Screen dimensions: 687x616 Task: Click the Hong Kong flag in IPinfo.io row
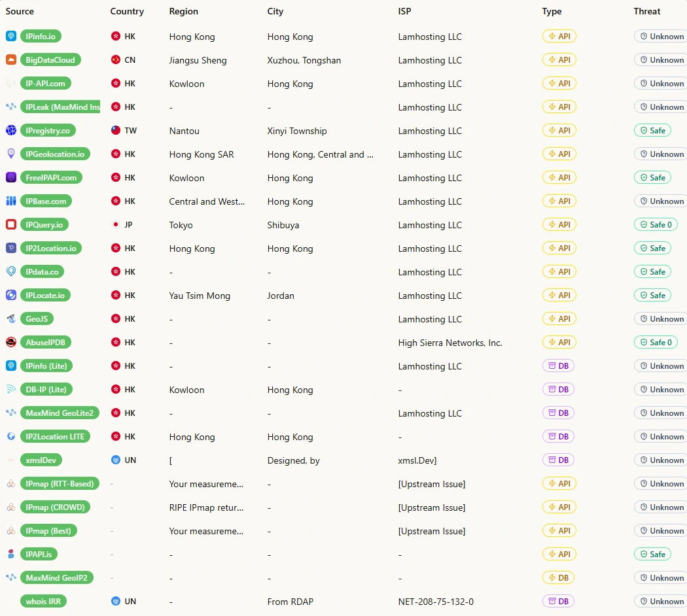click(116, 36)
